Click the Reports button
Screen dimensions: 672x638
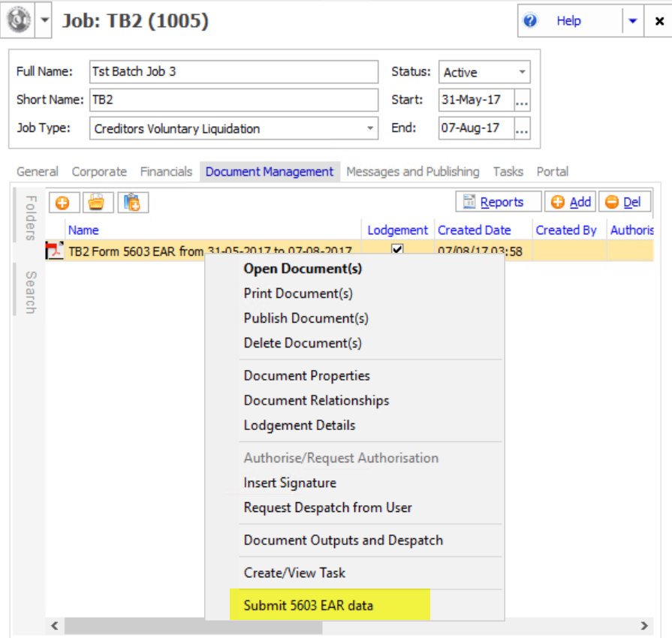click(498, 202)
